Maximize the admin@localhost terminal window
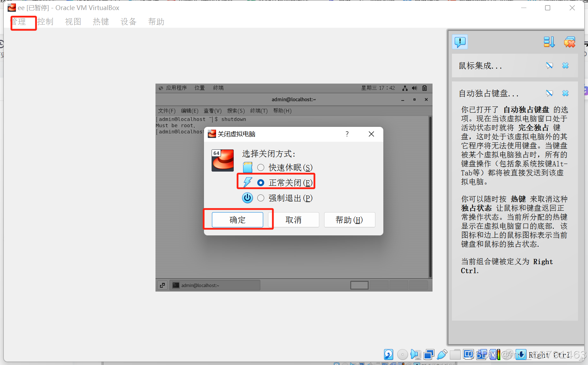This screenshot has height=365, width=588. [x=415, y=100]
